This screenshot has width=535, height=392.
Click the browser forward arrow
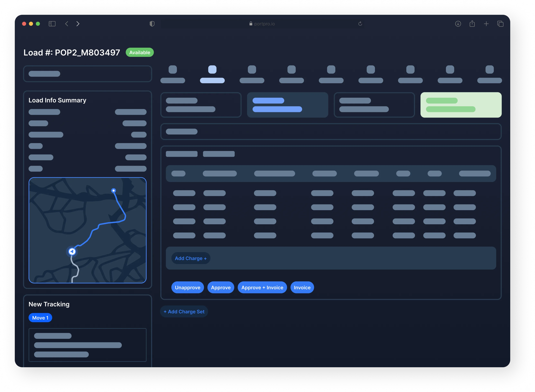point(78,24)
